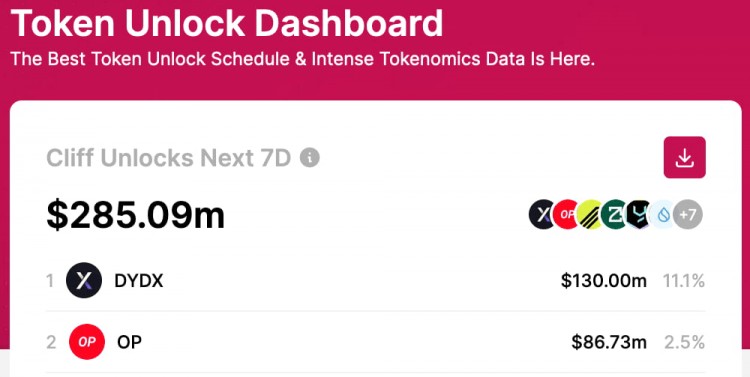Select the red OP logo in cluster
Image resolution: width=750 pixels, height=377 pixels.
click(566, 214)
